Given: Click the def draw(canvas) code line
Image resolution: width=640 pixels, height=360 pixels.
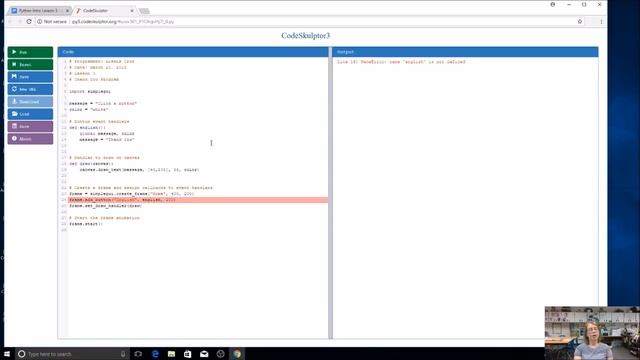Looking at the screenshot, I should pos(91,164).
